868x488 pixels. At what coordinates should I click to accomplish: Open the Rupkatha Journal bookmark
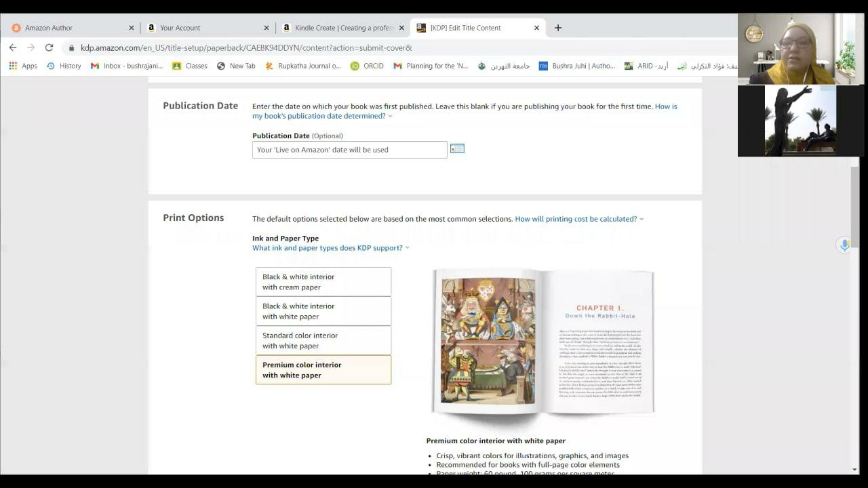(303, 66)
